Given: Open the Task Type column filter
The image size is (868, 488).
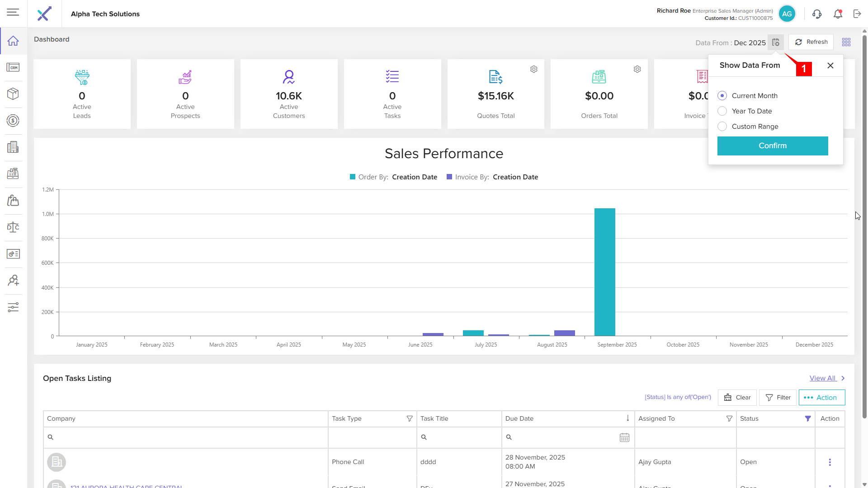Looking at the screenshot, I should [410, 419].
